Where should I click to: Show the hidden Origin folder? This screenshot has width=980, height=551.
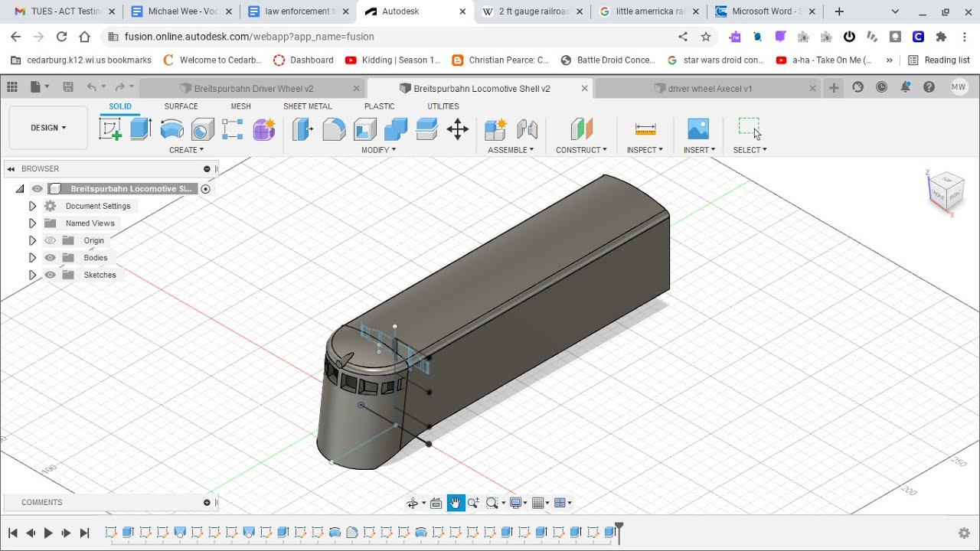click(51, 240)
